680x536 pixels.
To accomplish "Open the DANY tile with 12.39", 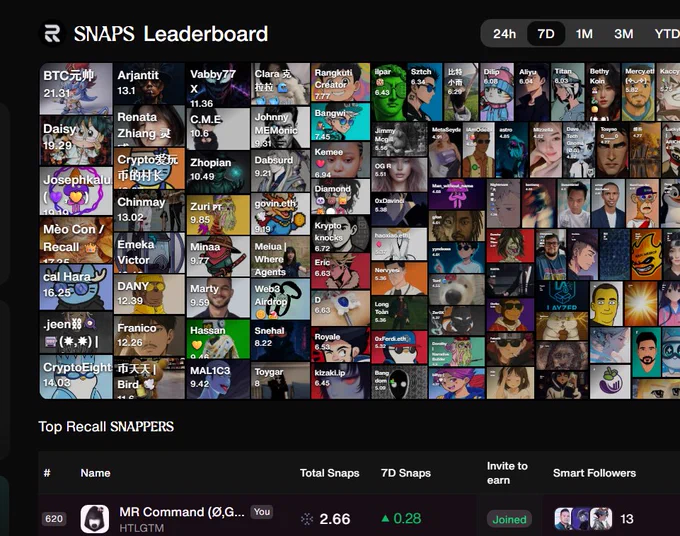I will click(149, 294).
